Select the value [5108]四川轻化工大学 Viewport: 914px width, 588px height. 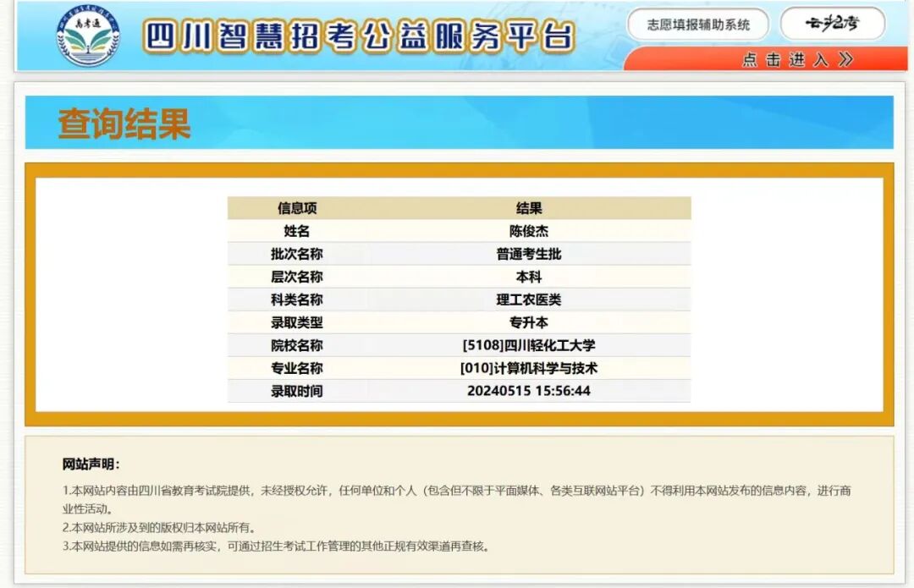click(x=529, y=345)
